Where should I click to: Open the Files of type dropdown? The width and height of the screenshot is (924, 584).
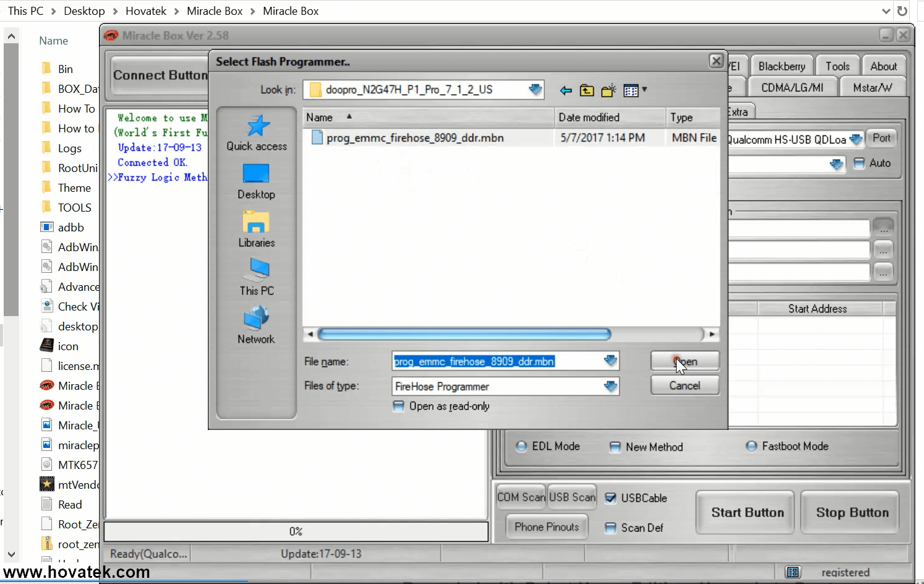(610, 387)
